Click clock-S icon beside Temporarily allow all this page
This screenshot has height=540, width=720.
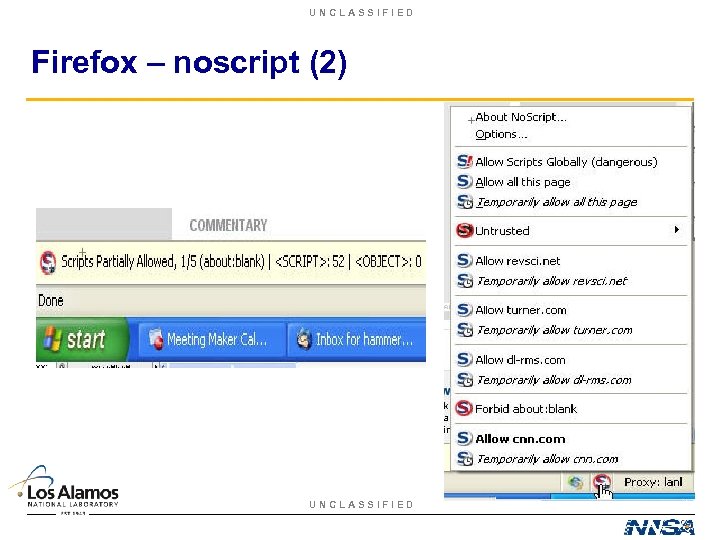(465, 202)
